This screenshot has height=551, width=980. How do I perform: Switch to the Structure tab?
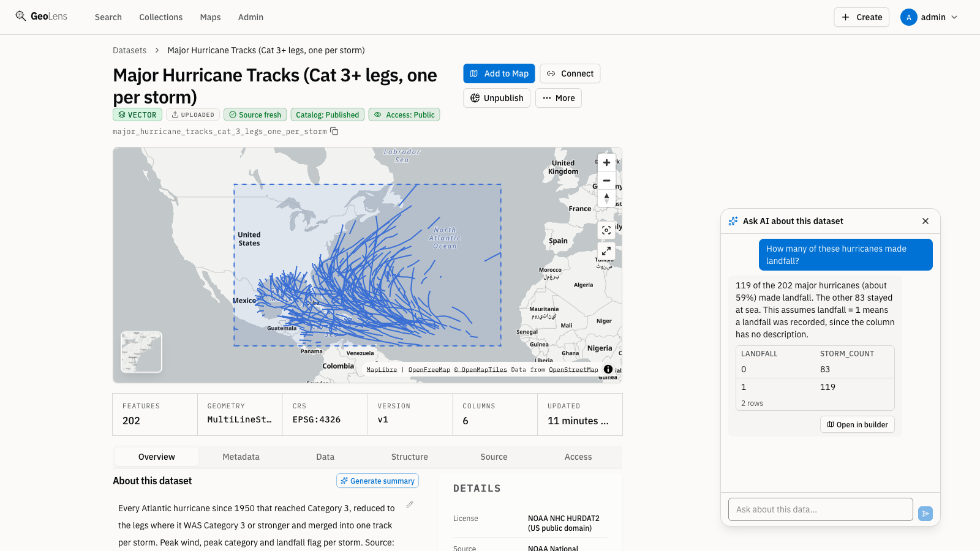click(410, 457)
